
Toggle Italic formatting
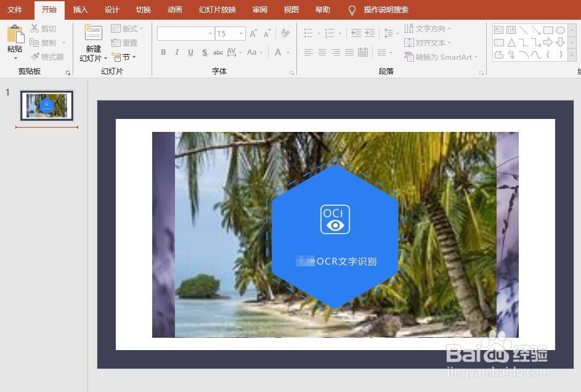177,52
